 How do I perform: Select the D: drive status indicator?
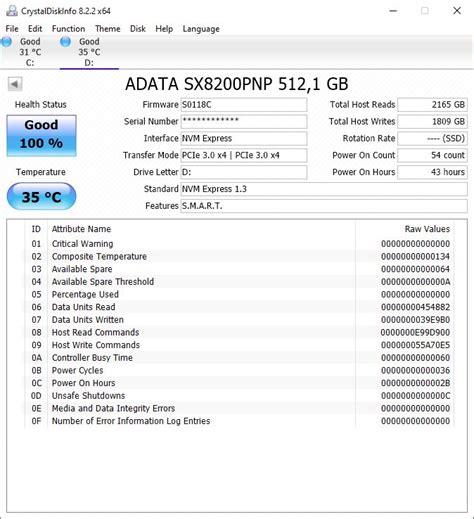[89, 52]
